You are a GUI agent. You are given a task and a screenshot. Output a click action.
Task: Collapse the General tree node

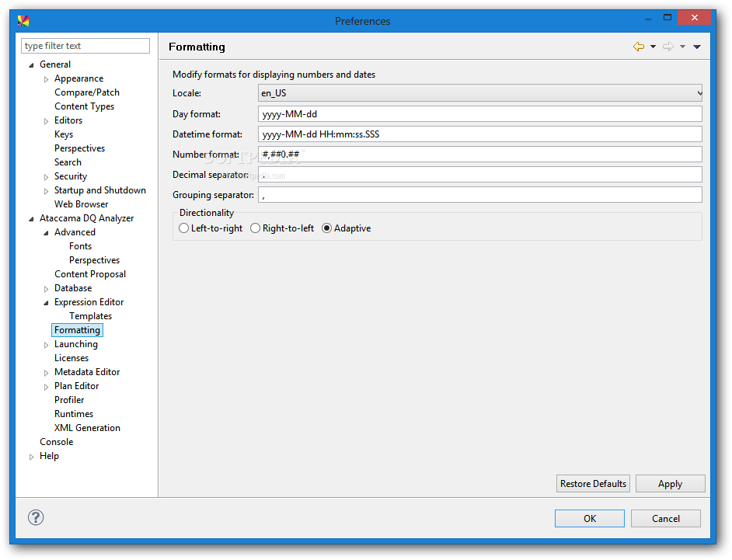[31, 65]
